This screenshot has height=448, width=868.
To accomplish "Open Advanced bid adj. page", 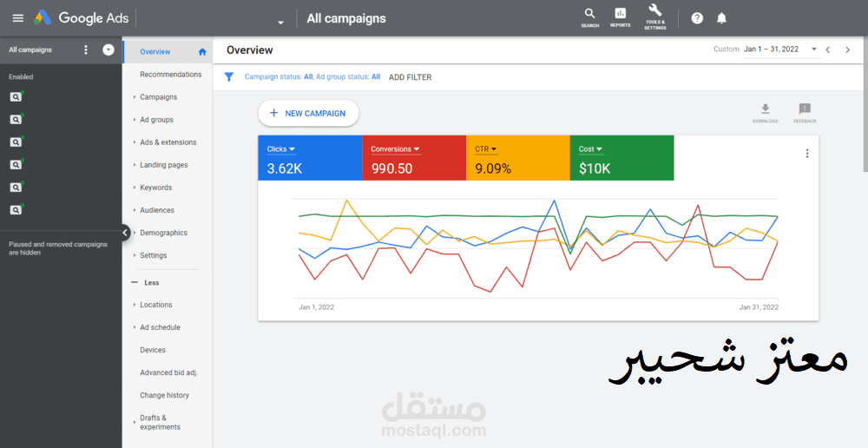I will pos(169,372).
